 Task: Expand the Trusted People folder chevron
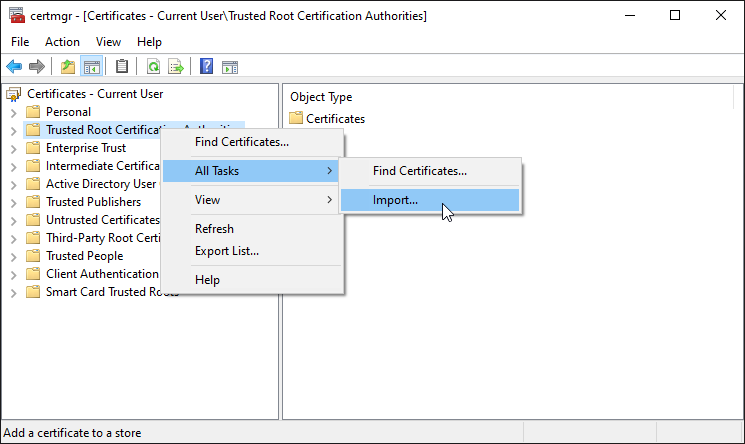coord(14,257)
